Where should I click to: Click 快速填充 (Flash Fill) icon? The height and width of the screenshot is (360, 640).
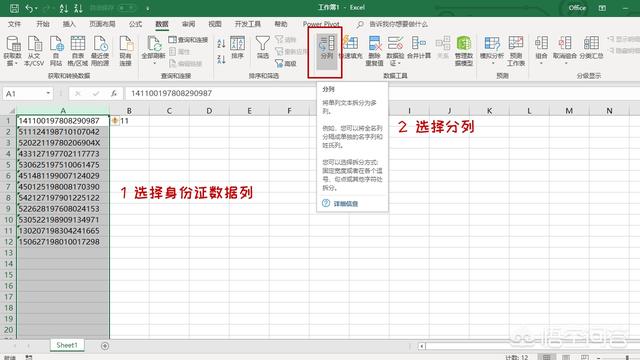click(350, 47)
